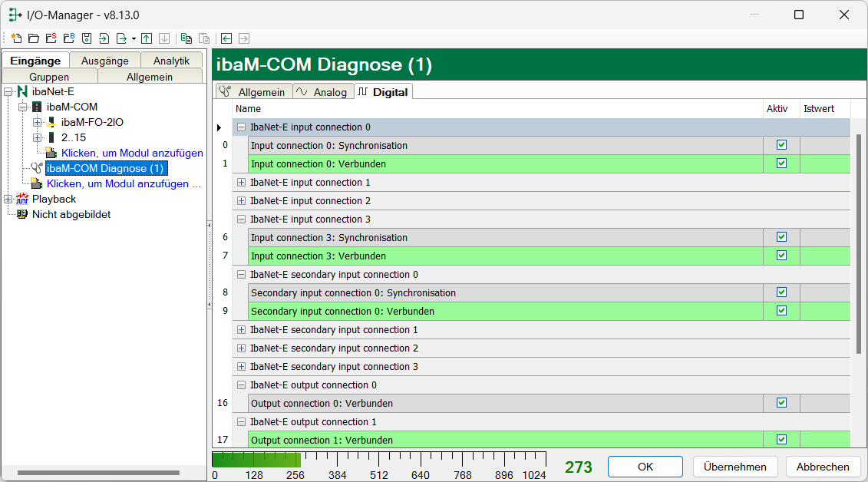This screenshot has width=868, height=482.
Task: Toggle Aktiv for Output connection 1: Verbunden
Action: coord(781,439)
